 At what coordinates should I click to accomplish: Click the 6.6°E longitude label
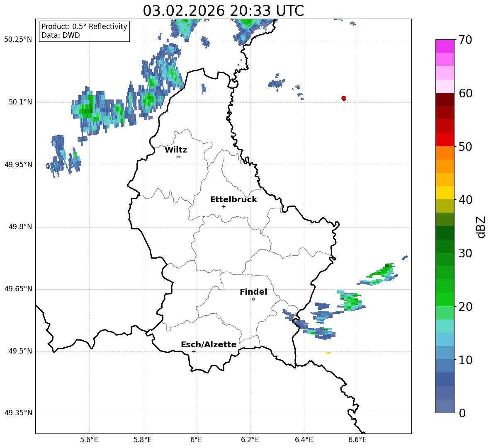(357, 440)
